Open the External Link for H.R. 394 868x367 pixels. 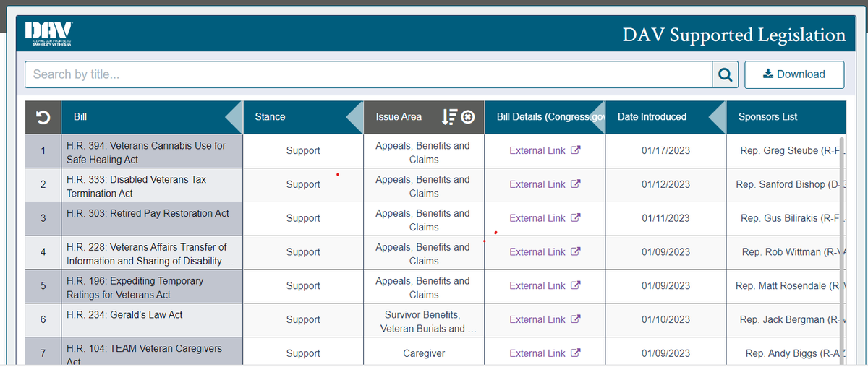tap(545, 151)
